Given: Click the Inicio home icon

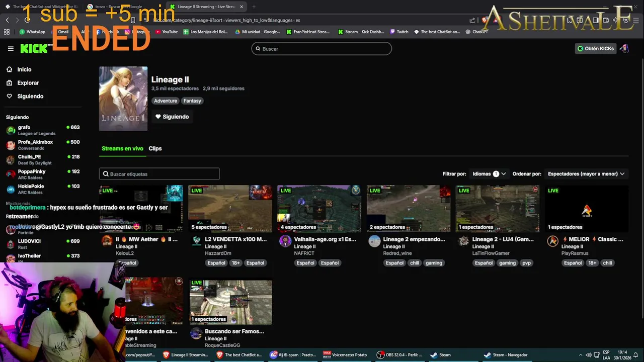Looking at the screenshot, I should click(9, 69).
